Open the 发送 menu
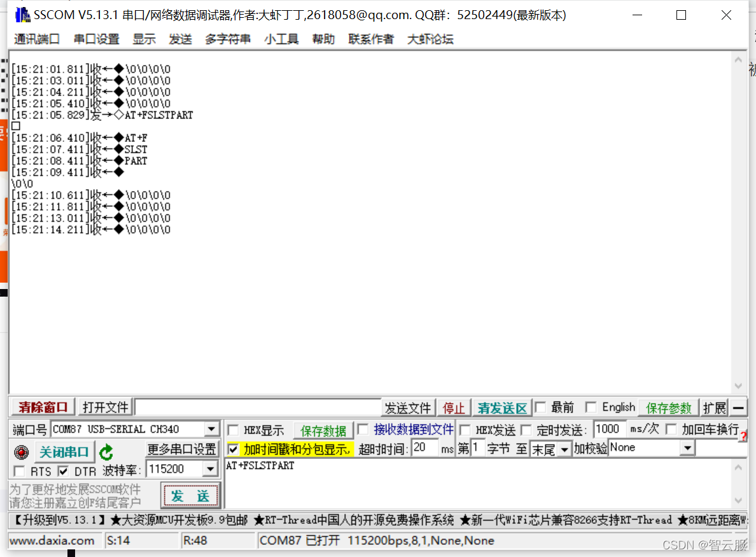Viewport: 756px width, 557px height. 180,39
